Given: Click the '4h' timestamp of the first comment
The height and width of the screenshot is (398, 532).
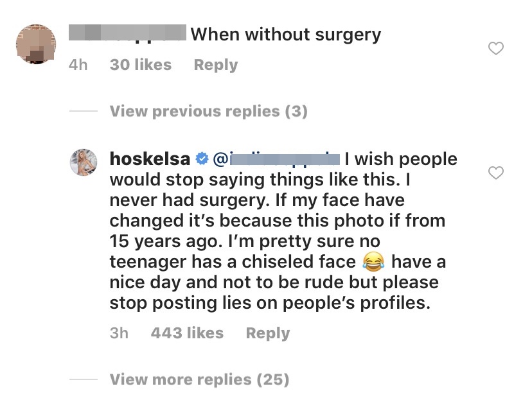Looking at the screenshot, I should [x=78, y=65].
